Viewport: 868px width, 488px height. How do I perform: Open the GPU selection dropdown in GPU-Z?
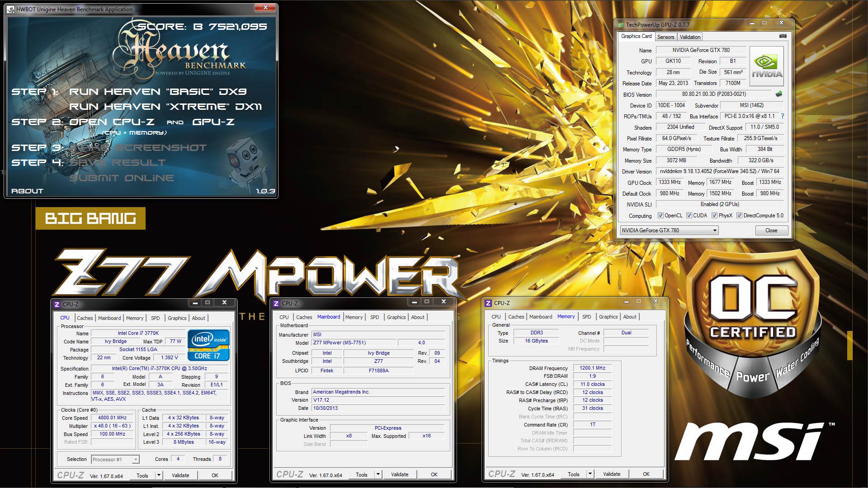(x=669, y=230)
